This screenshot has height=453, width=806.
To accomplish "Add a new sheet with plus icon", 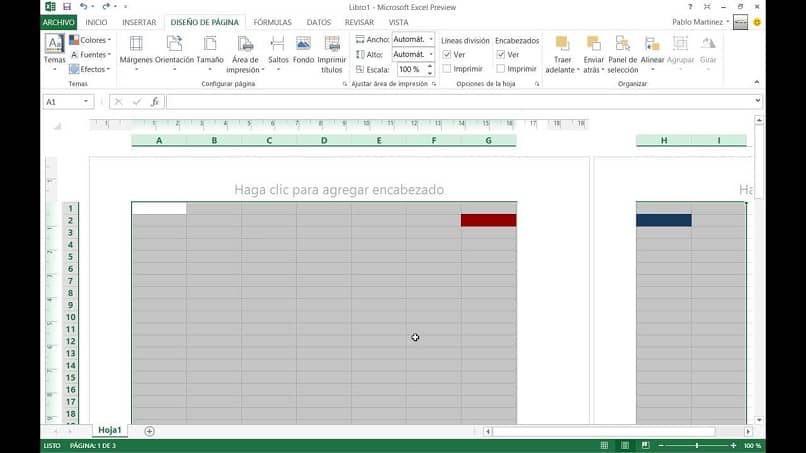I will [150, 431].
